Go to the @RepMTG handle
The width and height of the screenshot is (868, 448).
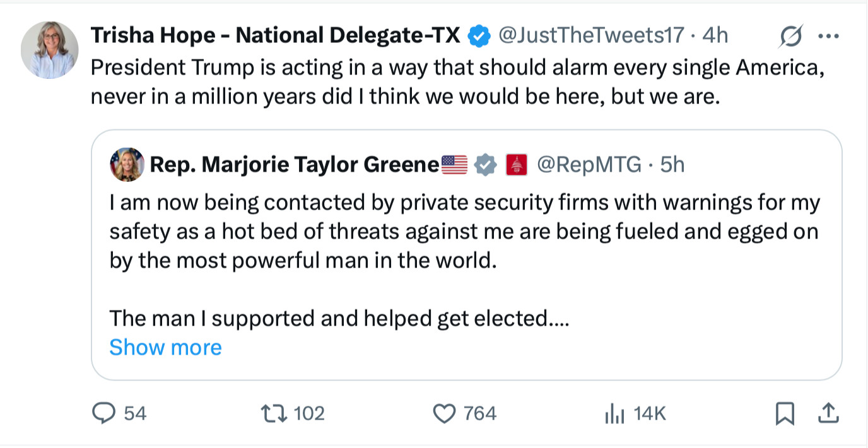click(x=589, y=165)
